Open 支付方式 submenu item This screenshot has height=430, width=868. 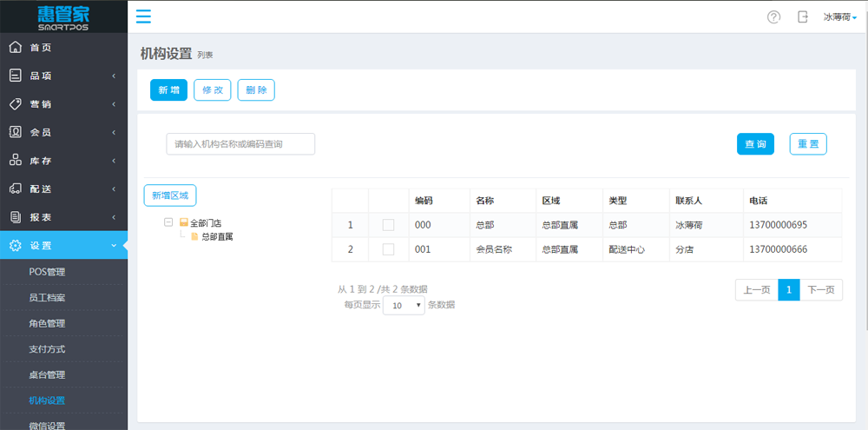click(x=47, y=349)
